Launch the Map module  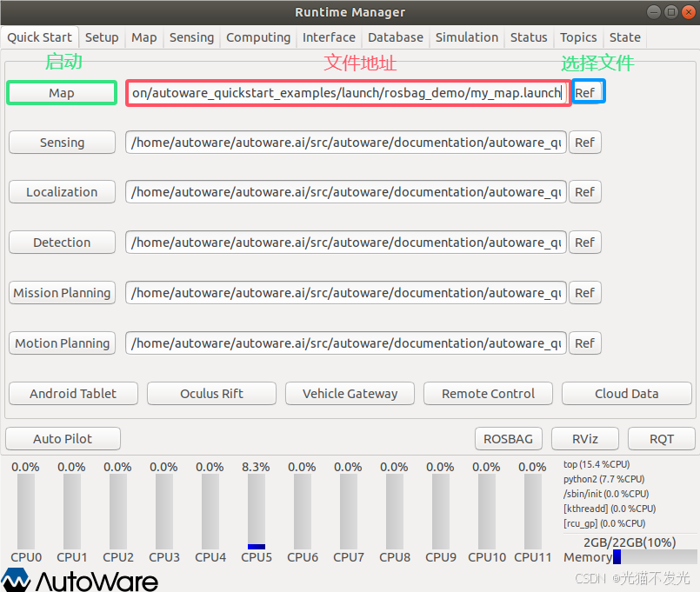tap(61, 91)
